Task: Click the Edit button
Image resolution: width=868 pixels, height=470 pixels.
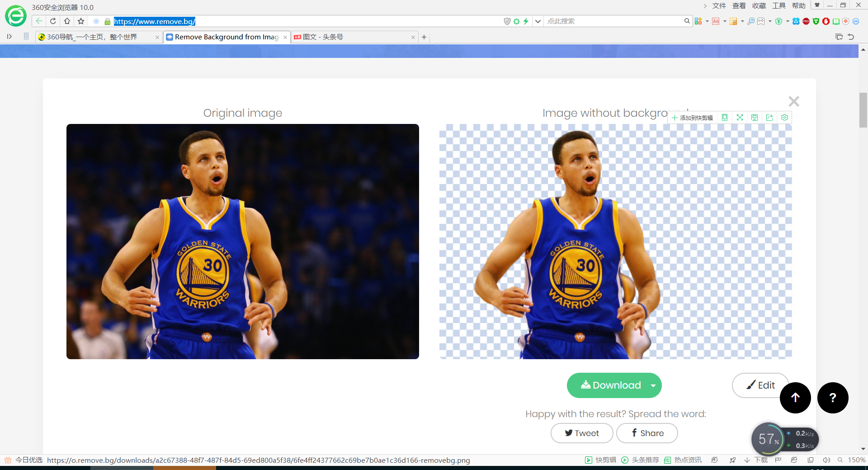Action: pyautogui.click(x=760, y=385)
